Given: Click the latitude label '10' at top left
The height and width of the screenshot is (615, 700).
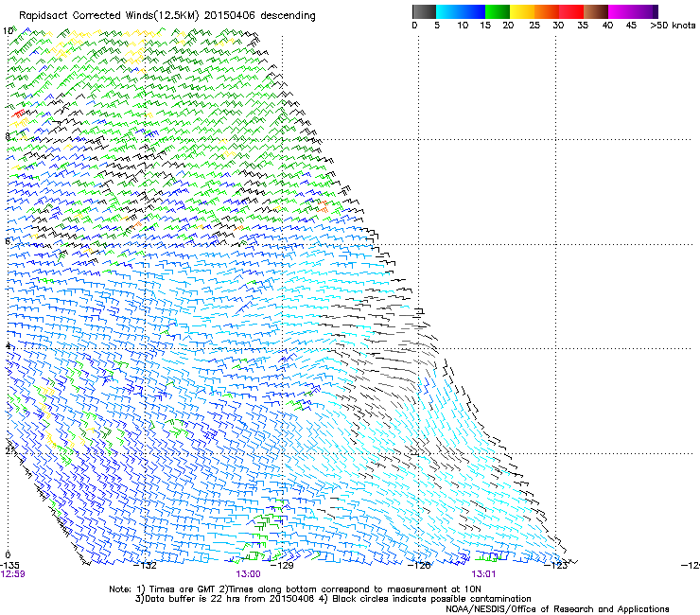Looking at the screenshot, I should pyautogui.click(x=8, y=31).
